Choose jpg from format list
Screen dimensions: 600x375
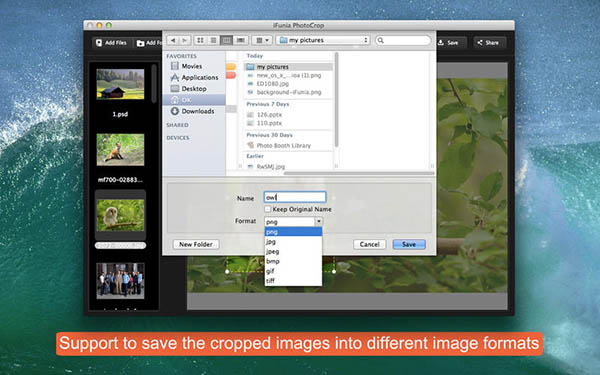click(293, 242)
